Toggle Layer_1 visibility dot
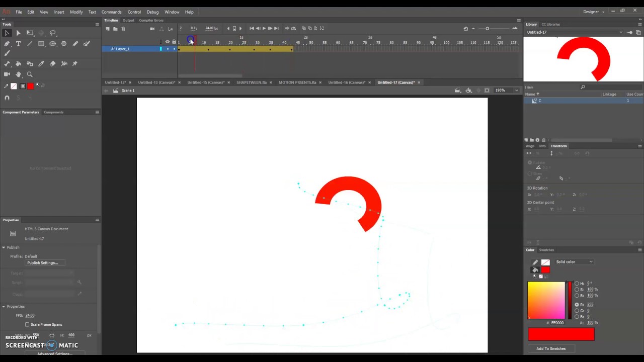This screenshot has height=362, width=644. tap(168, 49)
